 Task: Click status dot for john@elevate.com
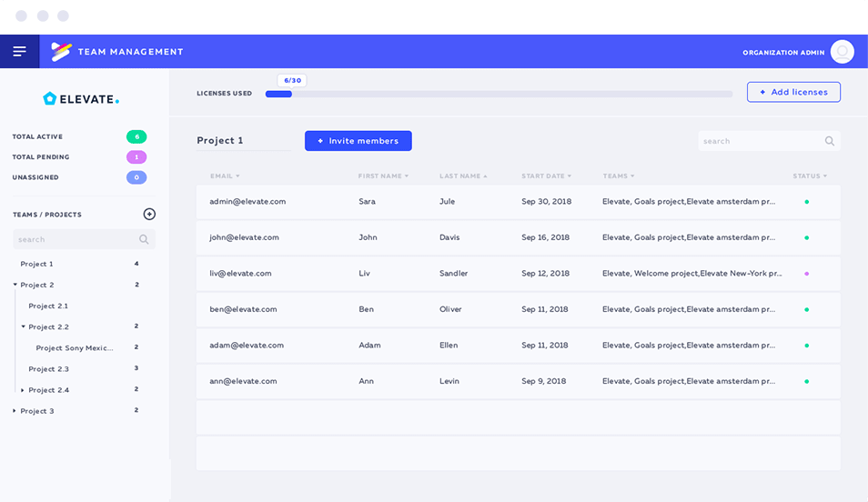tap(806, 238)
